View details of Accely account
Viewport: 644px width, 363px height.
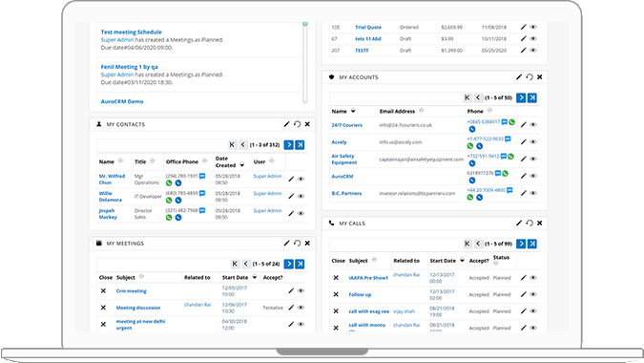[x=533, y=141]
